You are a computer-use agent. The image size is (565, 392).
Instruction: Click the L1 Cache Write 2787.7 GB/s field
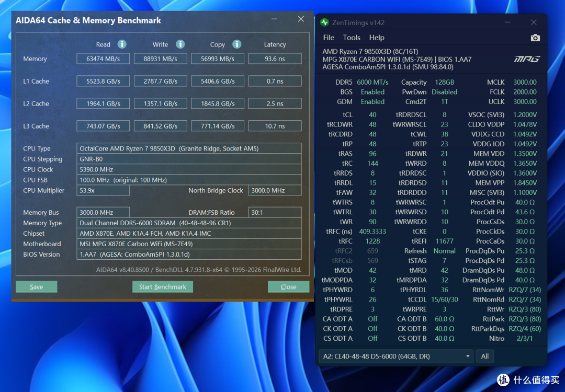(x=161, y=81)
